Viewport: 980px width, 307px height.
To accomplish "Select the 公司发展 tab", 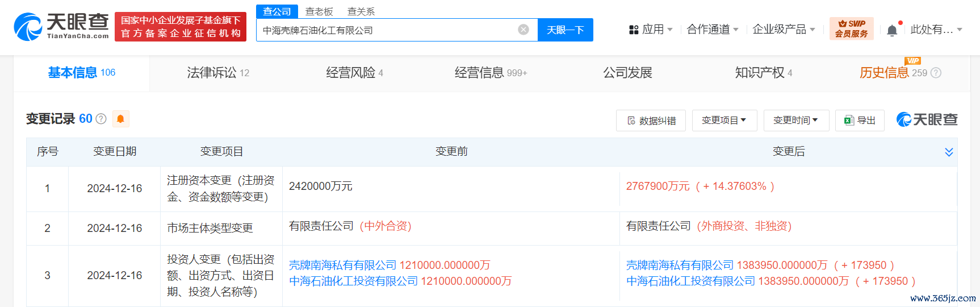I will tap(627, 73).
